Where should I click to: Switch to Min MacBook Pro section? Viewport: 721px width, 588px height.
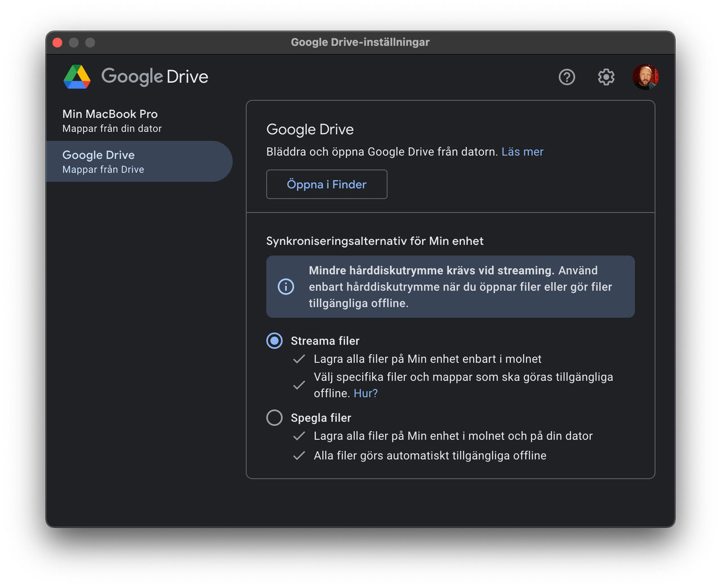139,121
